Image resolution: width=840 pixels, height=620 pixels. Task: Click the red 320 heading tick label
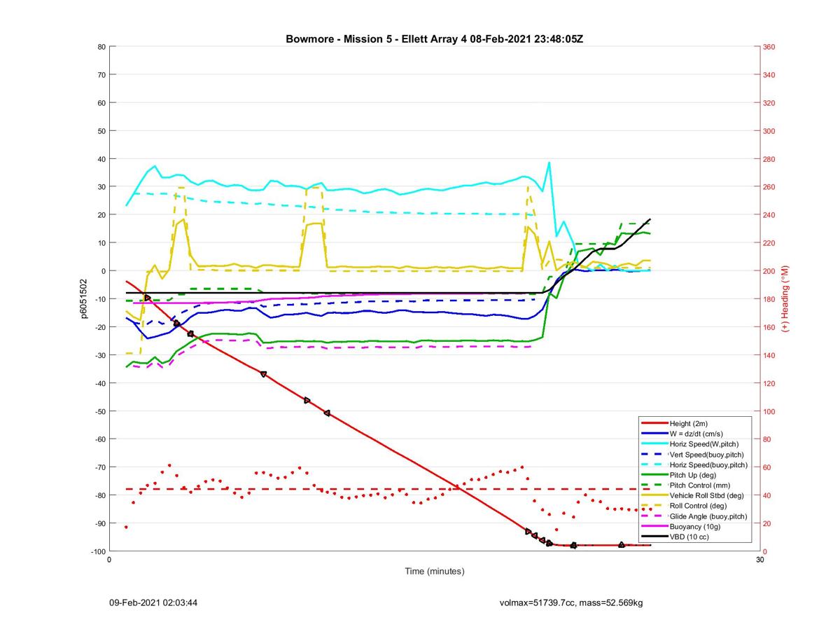(x=769, y=103)
